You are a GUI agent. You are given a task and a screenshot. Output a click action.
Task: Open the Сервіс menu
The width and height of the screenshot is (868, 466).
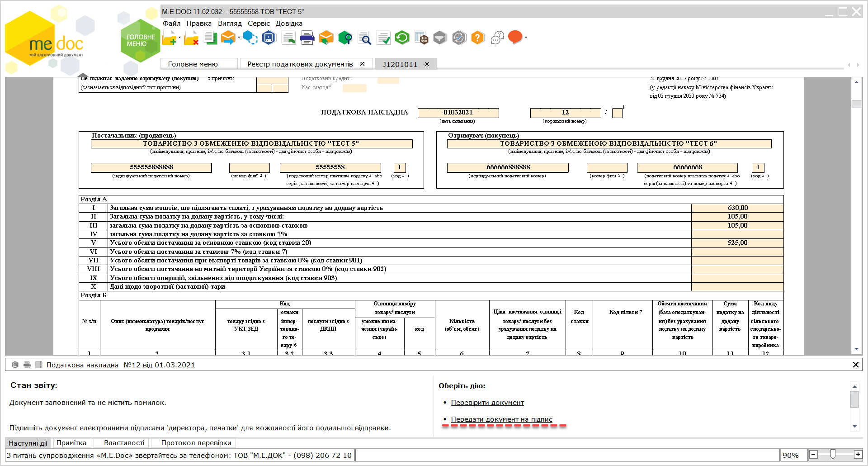(259, 24)
